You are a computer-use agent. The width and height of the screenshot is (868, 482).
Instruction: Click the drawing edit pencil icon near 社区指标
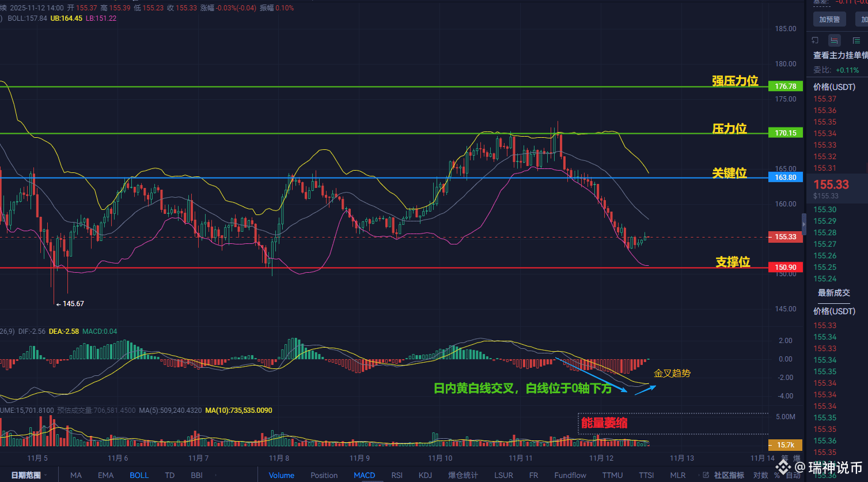[x=706, y=475]
